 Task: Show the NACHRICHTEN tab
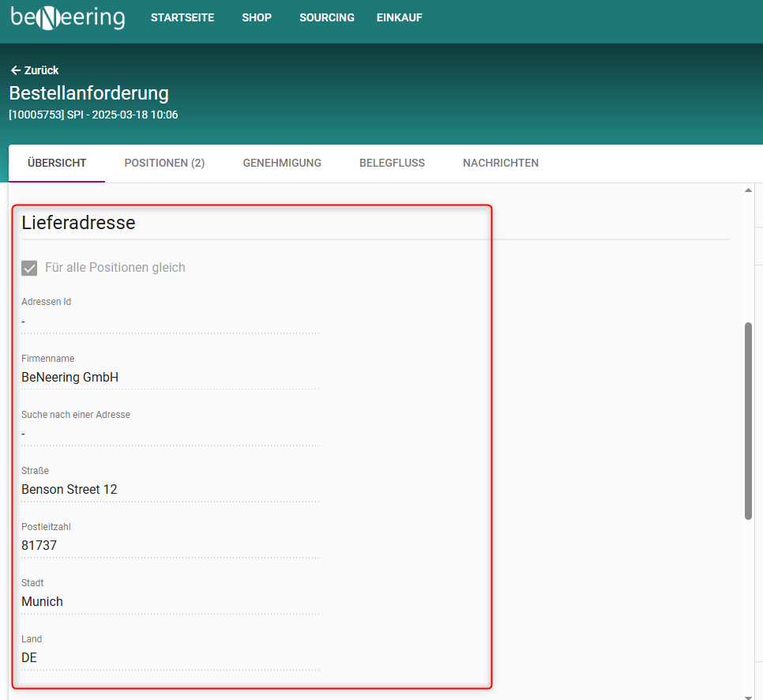501,163
